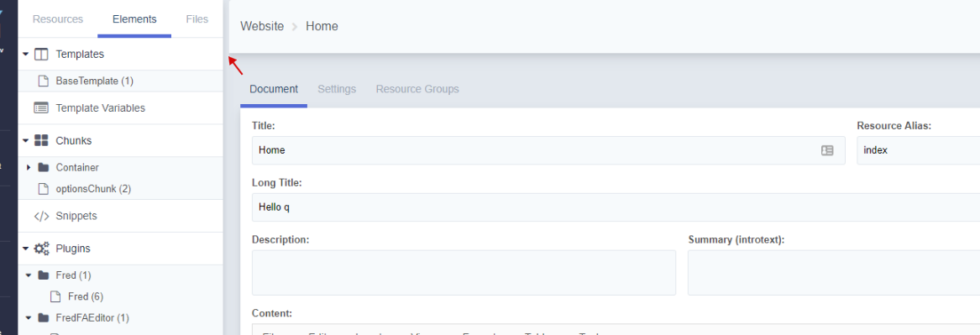The width and height of the screenshot is (980, 335).
Task: Collapse the Plugins section arrow
Action: coord(26,249)
